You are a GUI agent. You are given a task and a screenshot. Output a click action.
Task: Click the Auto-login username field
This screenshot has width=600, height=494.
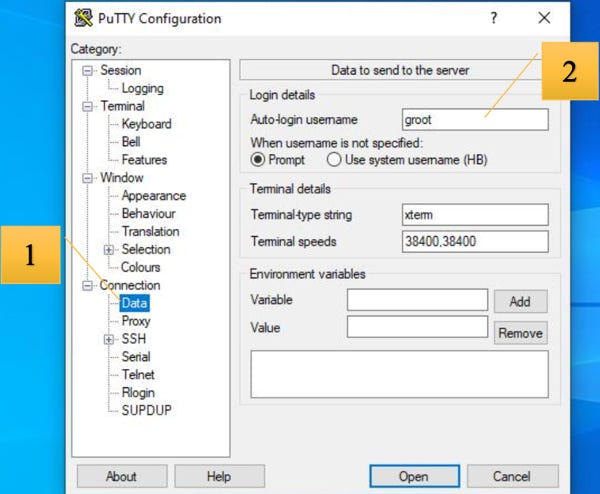tap(475, 120)
